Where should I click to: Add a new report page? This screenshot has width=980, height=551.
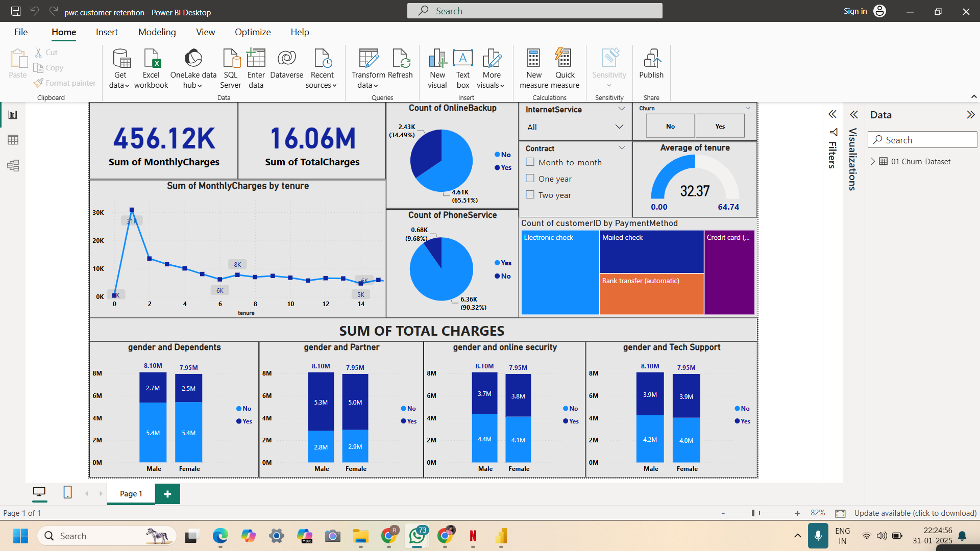click(167, 493)
